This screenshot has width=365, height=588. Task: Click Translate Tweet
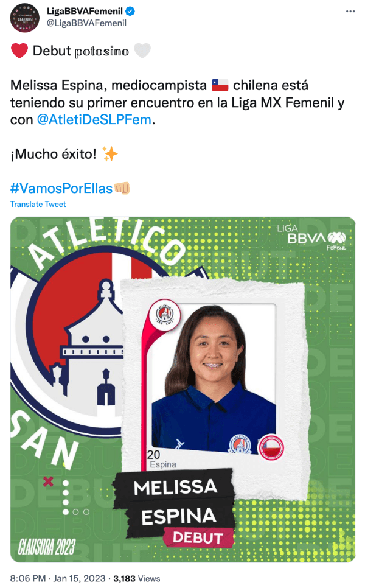38,204
